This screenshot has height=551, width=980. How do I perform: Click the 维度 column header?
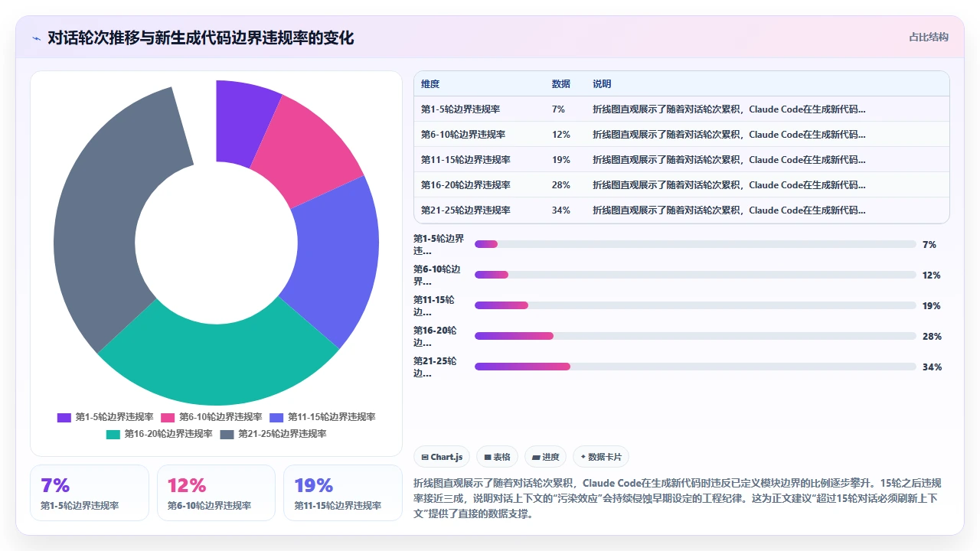click(430, 84)
